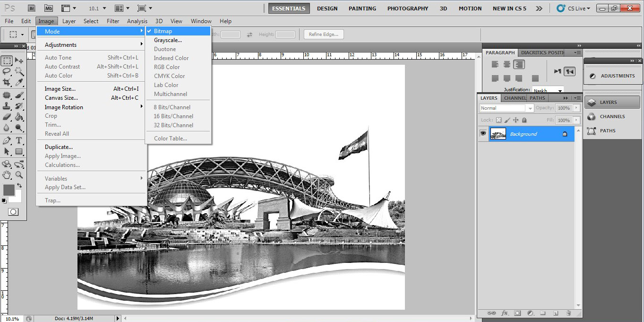Open the Layers panel options menu
This screenshot has height=322, width=644.
point(577,98)
